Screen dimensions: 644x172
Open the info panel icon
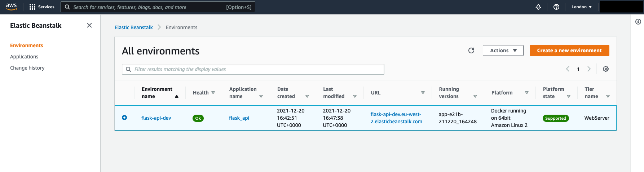638,22
